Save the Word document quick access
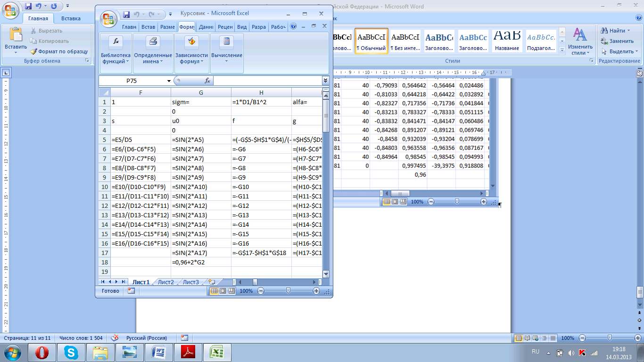644x362 pixels. (28, 6)
